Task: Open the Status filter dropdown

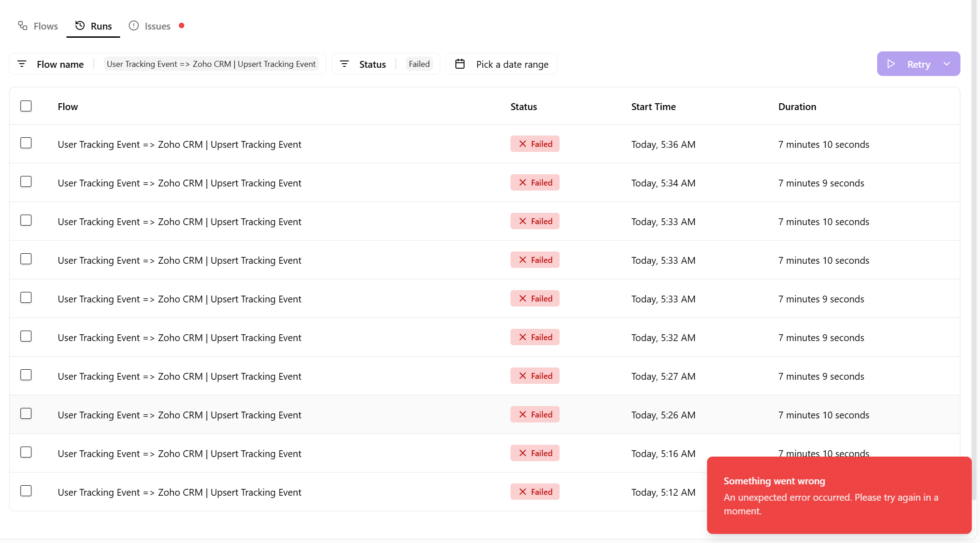Action: coord(372,64)
